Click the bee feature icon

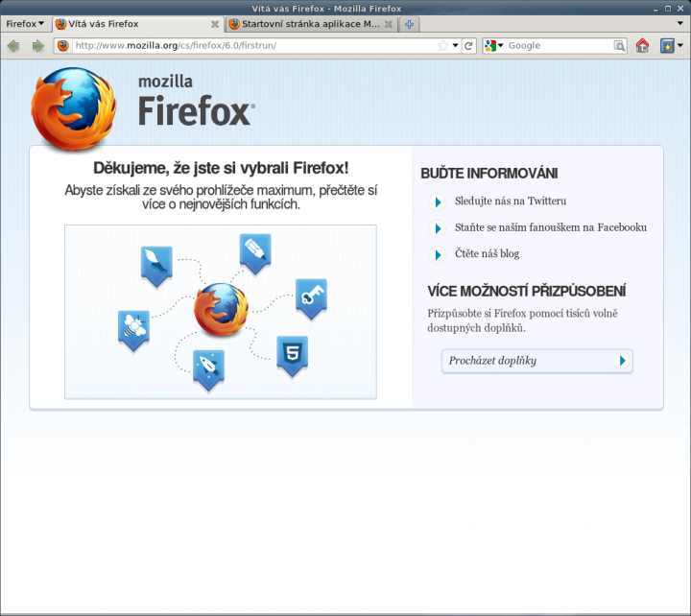coord(133,331)
